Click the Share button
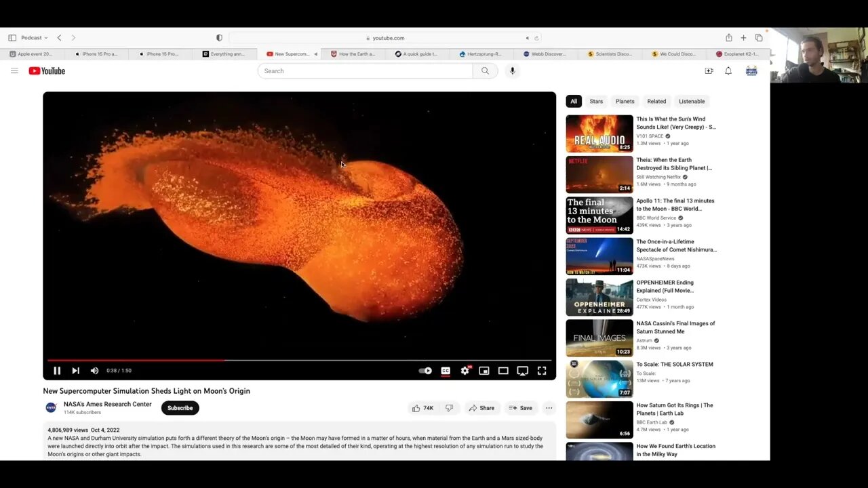The image size is (868, 488). coord(481,408)
